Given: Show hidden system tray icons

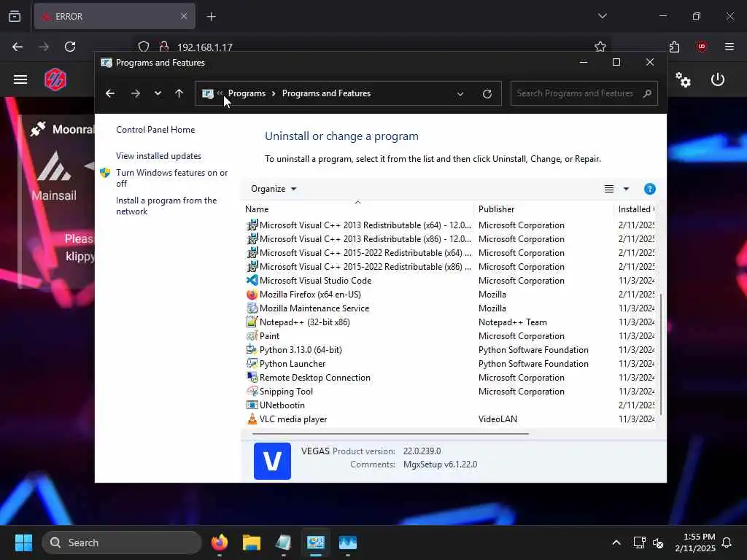Looking at the screenshot, I should click(x=616, y=542).
